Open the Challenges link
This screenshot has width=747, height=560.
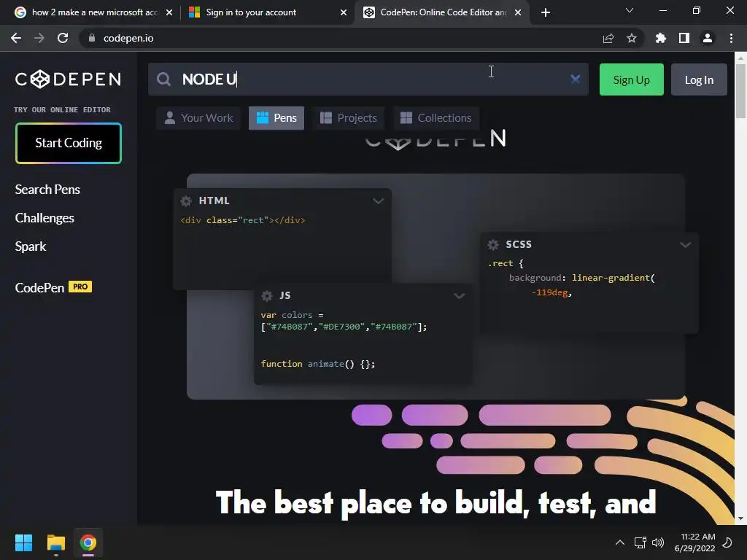(44, 218)
